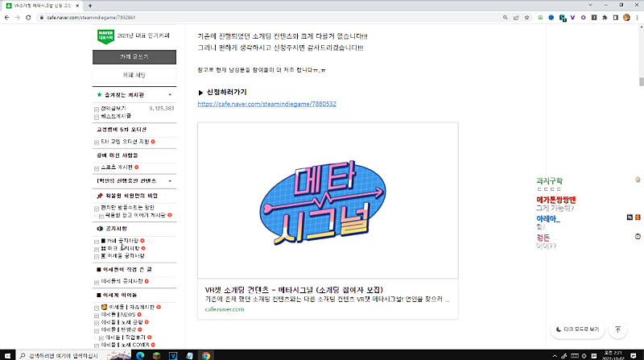Open the purple ring extension icon
The image size is (644, 360).
583,18
